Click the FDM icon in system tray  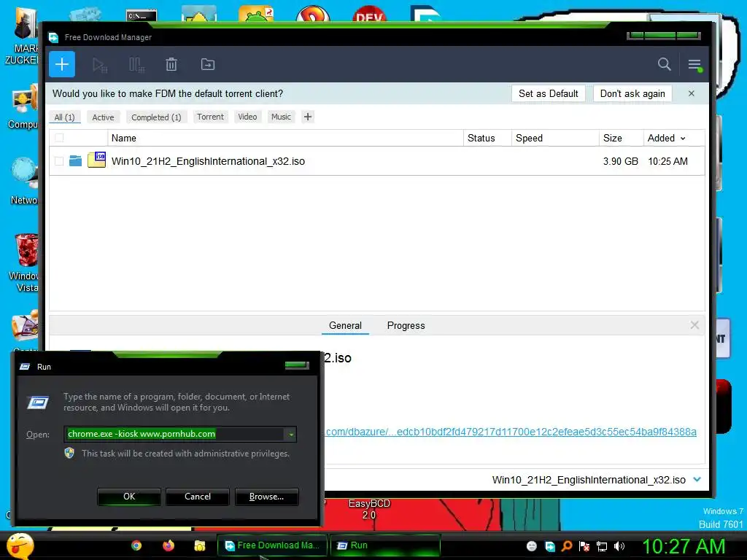tap(550, 546)
